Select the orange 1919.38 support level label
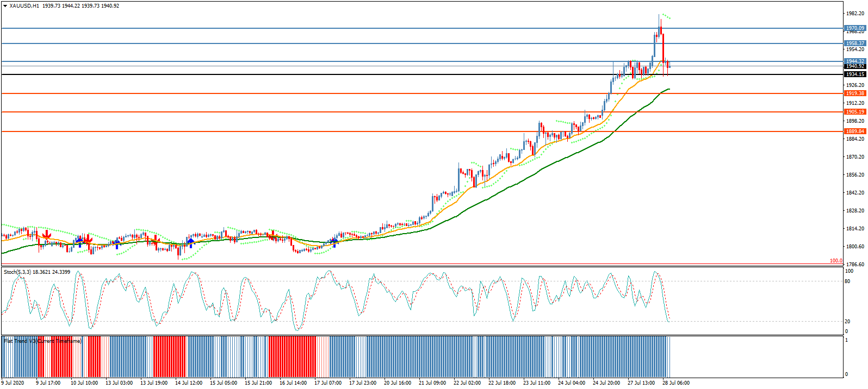868x389 pixels. coord(854,93)
